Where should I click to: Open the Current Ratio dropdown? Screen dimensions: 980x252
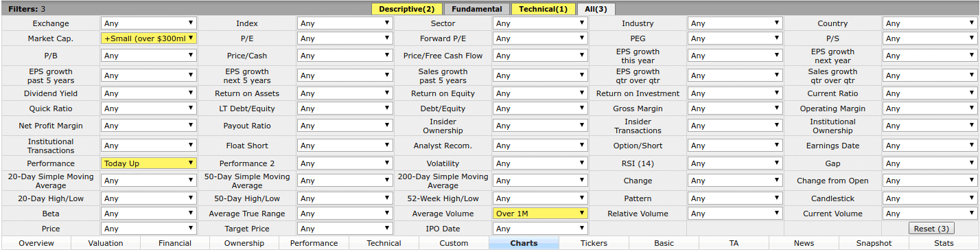pos(930,93)
